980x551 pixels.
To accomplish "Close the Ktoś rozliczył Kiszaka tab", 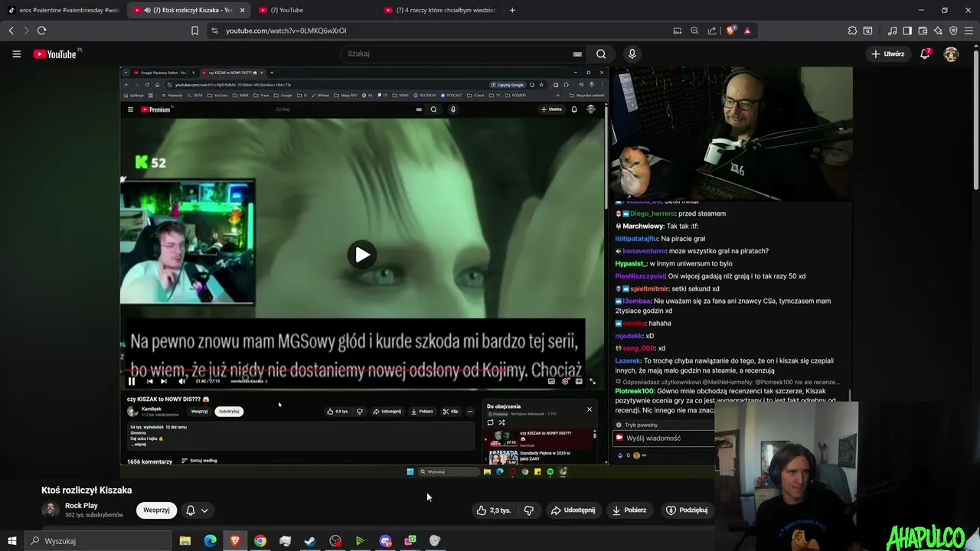I will tap(243, 10).
